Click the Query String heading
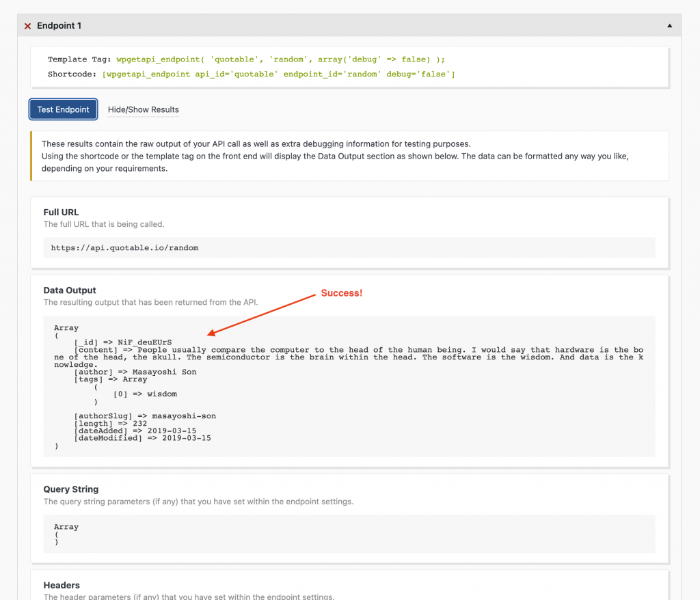The image size is (700, 600). tap(71, 489)
